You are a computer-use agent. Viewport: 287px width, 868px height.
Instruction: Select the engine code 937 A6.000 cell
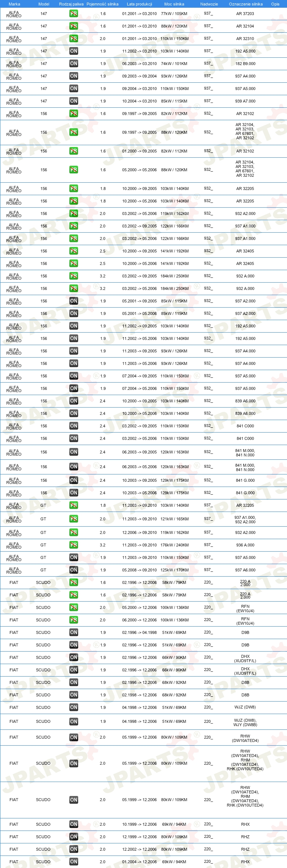[245, 570]
